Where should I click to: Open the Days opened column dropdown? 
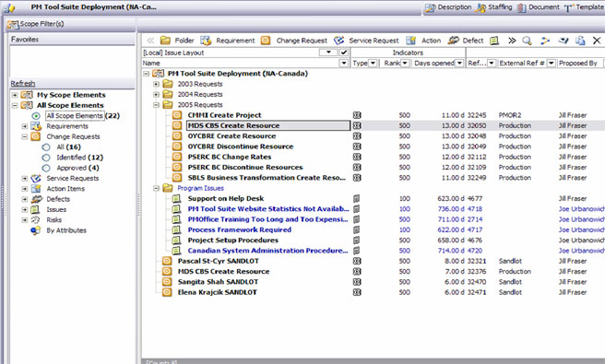pos(459,63)
